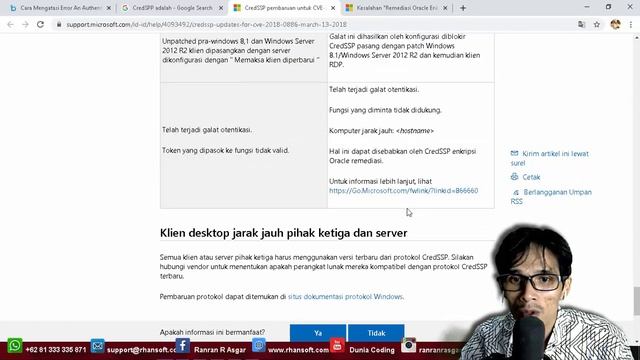Screen dimensions: 640x360
Task: Select CredSSP pembaruan untuk CVE tab
Action: [x=284, y=8]
